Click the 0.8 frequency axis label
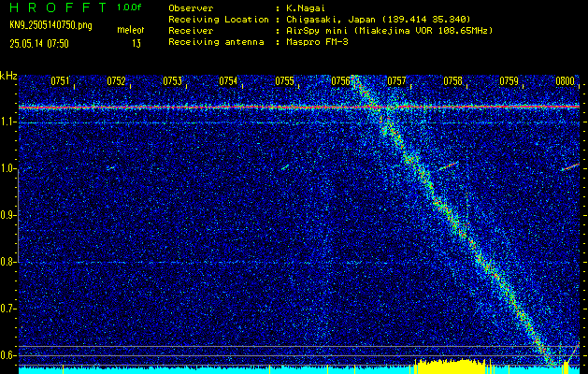Viewport: 588px width, 374px height. tap(7, 262)
